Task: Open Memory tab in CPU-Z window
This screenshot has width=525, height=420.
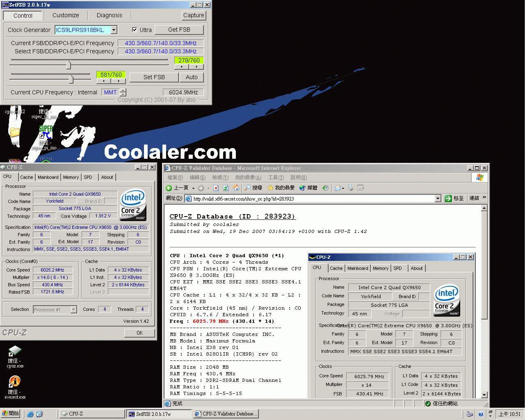Action: pos(71,177)
